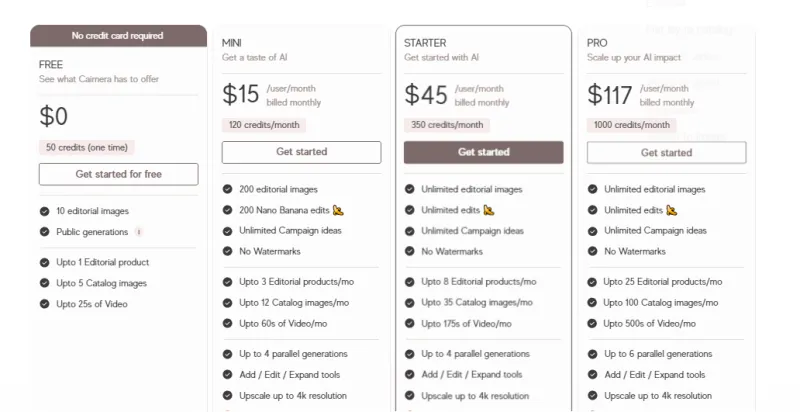
Task: Click the checkmark by Upto 100 Catalog images/mo
Action: pos(593,302)
